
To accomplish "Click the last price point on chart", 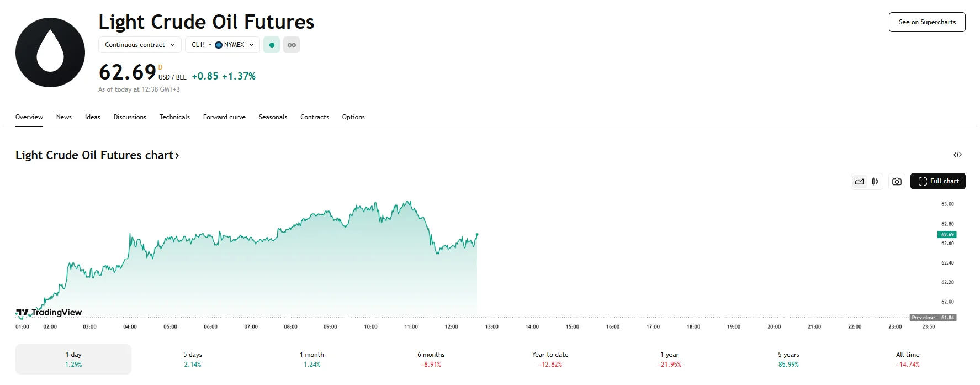I will [477, 234].
